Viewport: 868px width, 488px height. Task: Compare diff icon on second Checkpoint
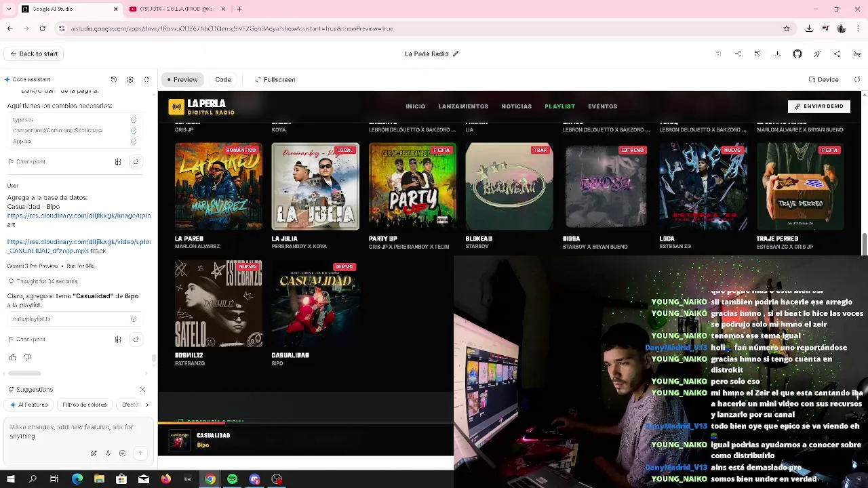tap(118, 340)
